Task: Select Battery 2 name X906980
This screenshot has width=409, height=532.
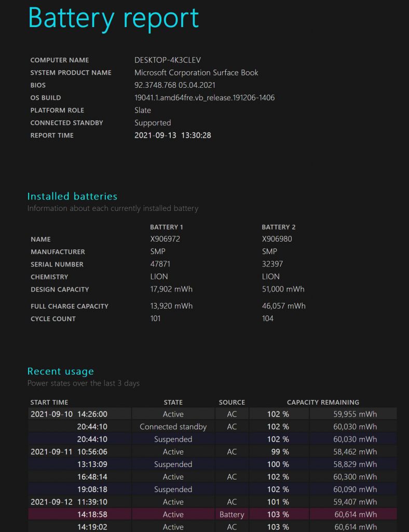Action: click(278, 240)
